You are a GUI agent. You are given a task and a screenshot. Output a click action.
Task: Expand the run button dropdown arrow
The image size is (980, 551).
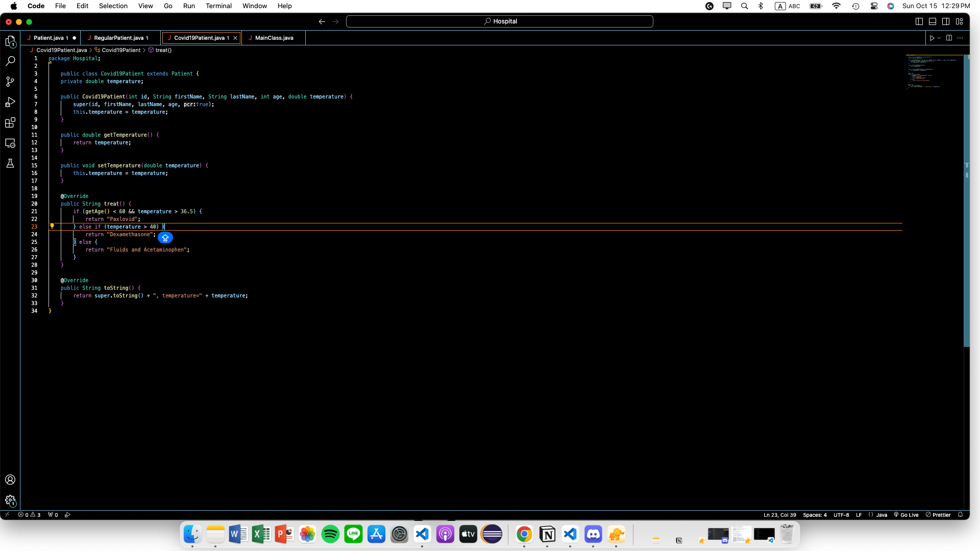[939, 38]
